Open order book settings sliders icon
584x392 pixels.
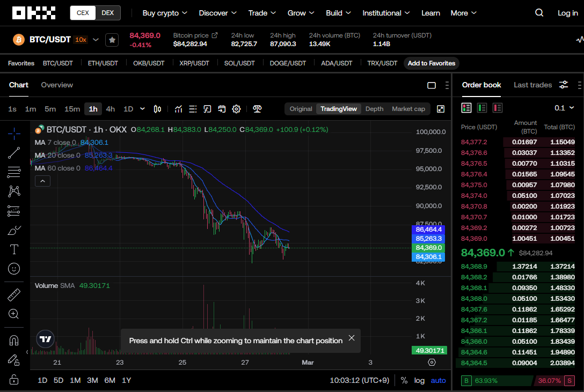click(x=564, y=85)
